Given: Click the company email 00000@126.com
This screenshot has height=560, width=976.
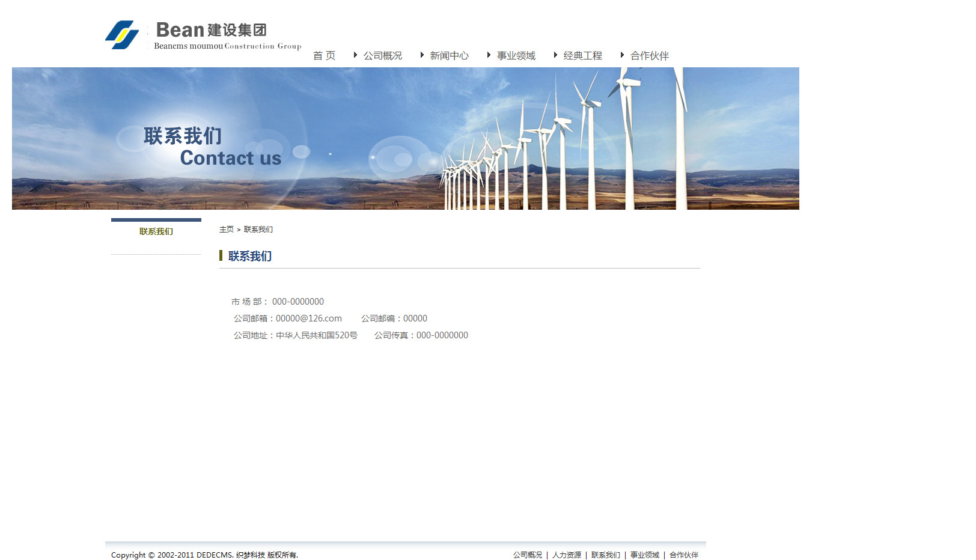Looking at the screenshot, I should [x=308, y=318].
